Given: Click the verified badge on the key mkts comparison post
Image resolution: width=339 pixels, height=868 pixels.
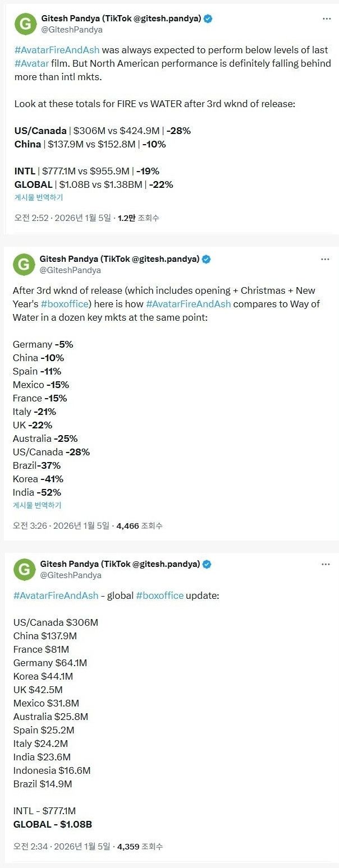Looking at the screenshot, I should coord(207,259).
